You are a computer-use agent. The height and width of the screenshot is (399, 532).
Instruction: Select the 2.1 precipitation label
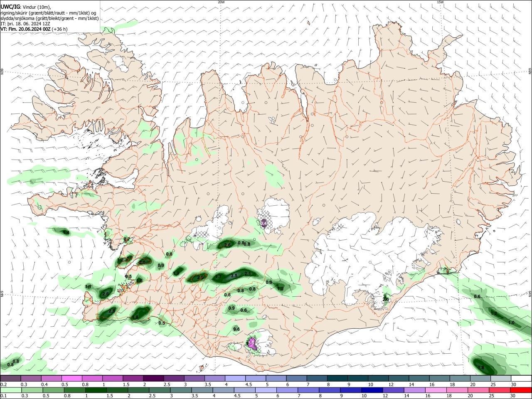(247, 273)
